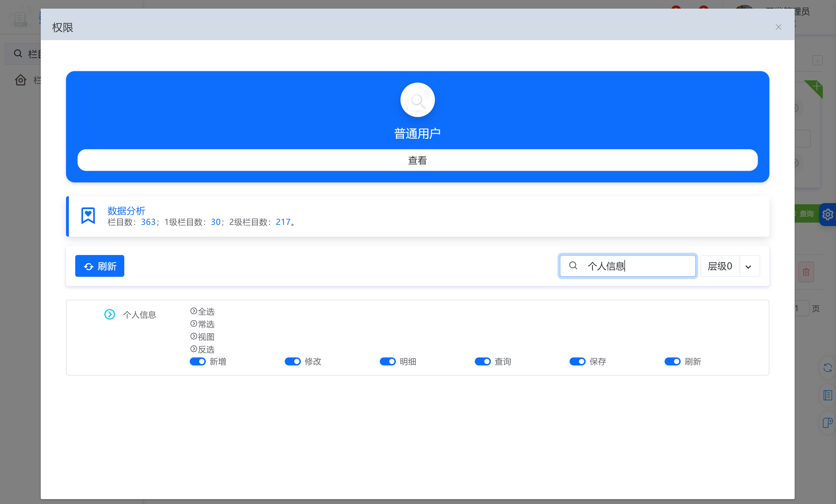
Task: Toggle the 刷新 permission switch
Action: pos(672,362)
